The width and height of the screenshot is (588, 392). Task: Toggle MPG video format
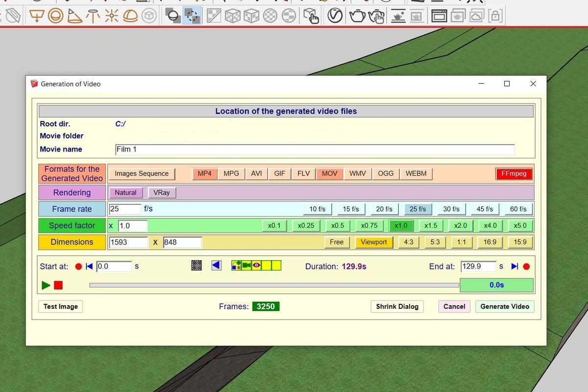(231, 173)
